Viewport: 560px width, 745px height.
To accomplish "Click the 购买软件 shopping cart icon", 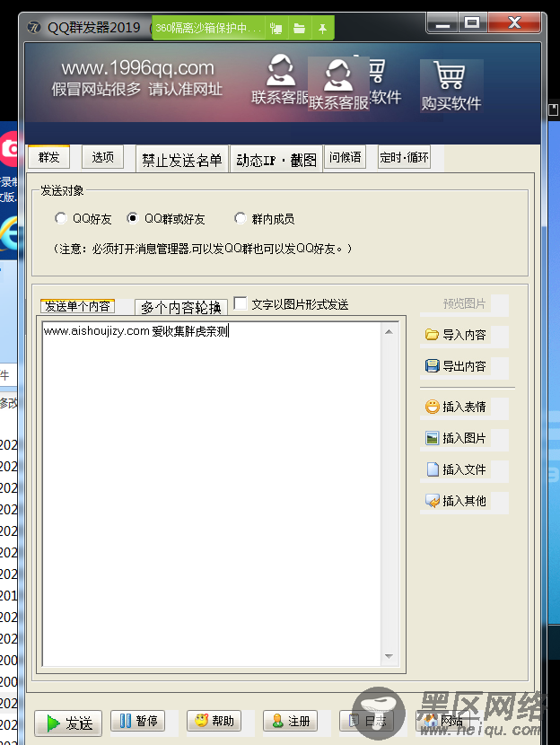I will tap(451, 85).
